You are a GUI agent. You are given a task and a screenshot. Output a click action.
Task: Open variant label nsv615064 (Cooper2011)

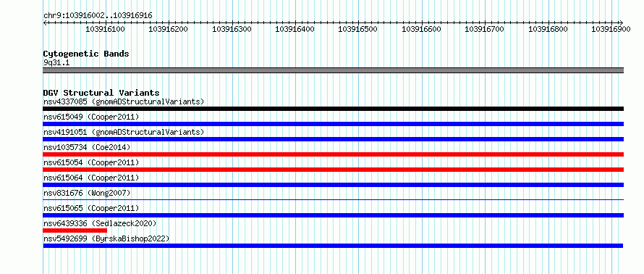coord(91,178)
